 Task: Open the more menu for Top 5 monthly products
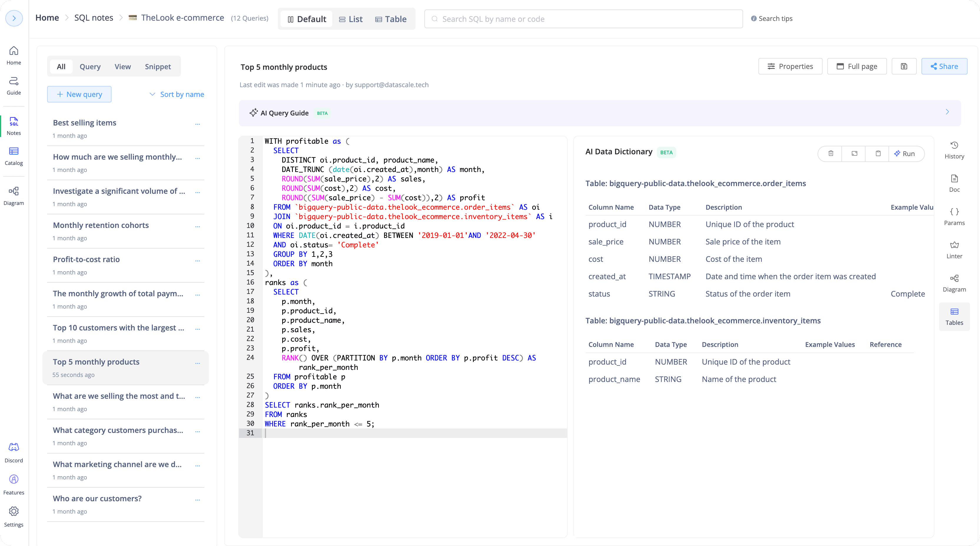click(x=197, y=363)
